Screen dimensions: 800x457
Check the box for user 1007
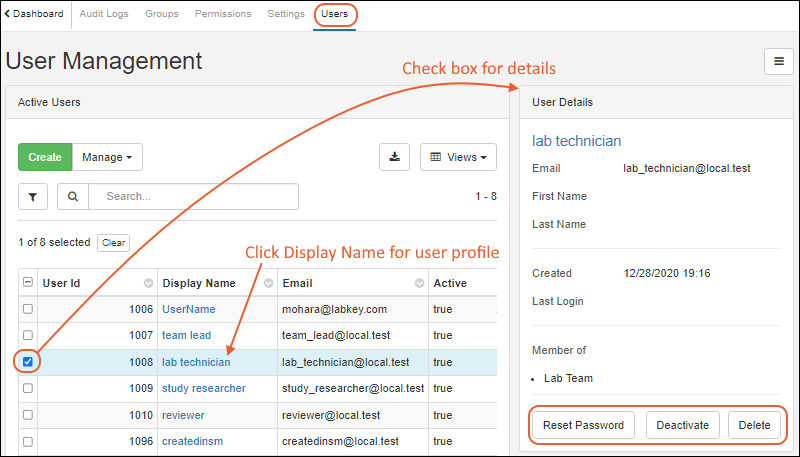point(28,336)
